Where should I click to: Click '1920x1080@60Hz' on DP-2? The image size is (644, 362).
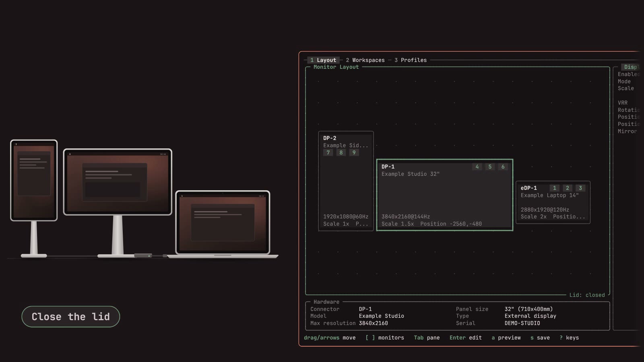coord(346,216)
